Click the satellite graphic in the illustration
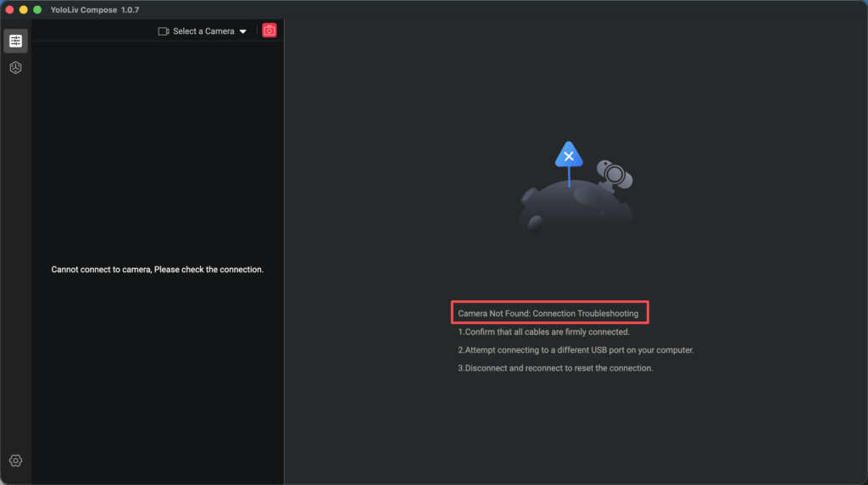 pos(614,176)
